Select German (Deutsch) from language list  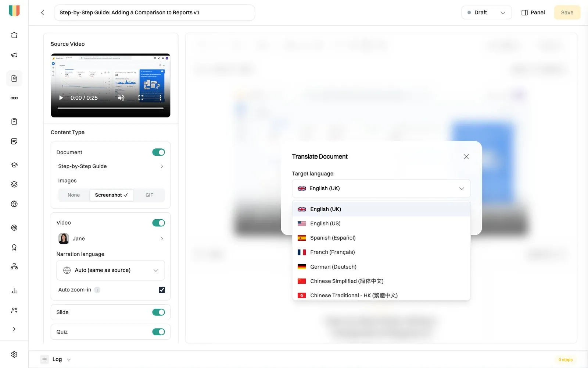381,267
